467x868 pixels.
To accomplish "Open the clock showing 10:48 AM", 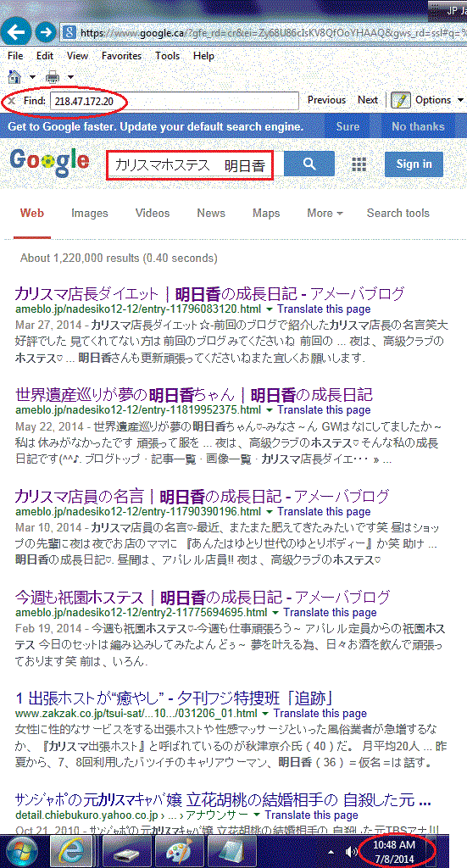I will 395,853.
